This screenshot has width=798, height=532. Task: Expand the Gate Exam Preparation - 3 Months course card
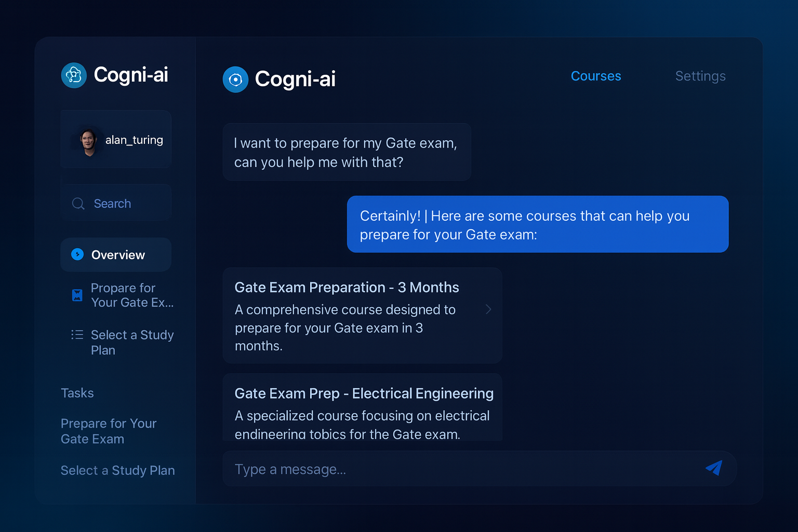click(362, 315)
